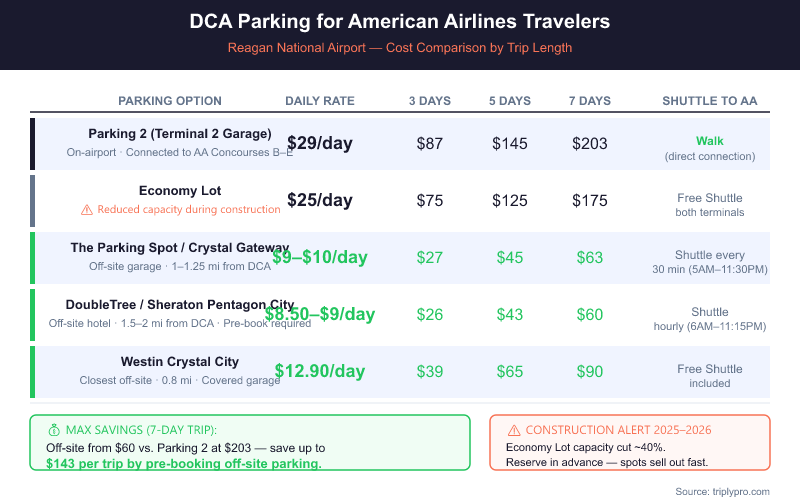Viewport: 800px width, 500px height.
Task: Click the warning icon beside Economy Lot notice
Action: point(86,210)
